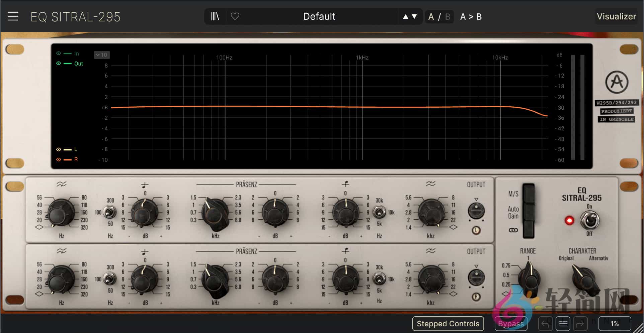Open the preset library browser icon
This screenshot has height=333, width=644.
pyautogui.click(x=215, y=16)
